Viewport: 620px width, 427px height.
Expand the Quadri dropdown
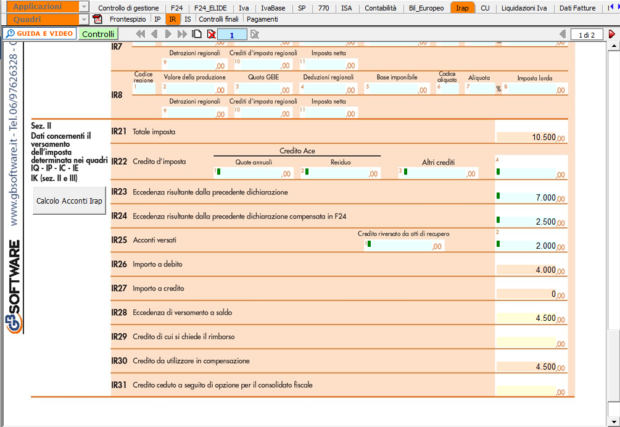(45, 19)
